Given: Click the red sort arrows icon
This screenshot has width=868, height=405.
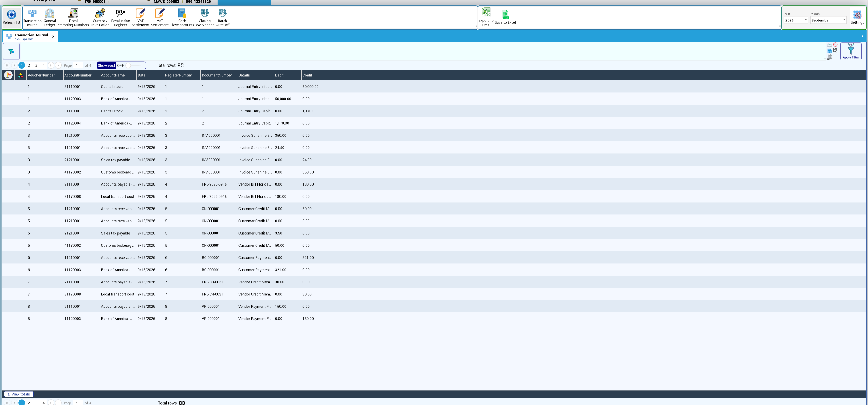Looking at the screenshot, I should click(835, 45).
